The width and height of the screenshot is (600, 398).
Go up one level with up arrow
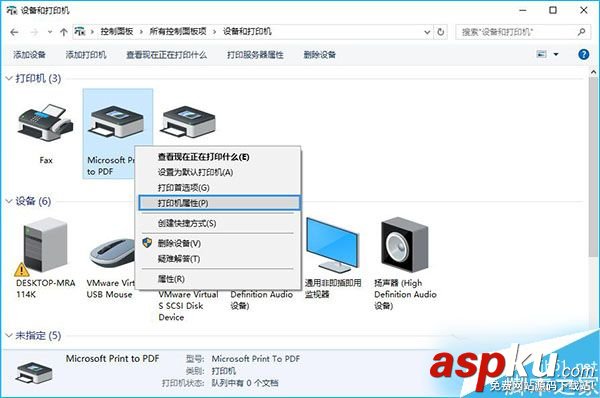64,32
